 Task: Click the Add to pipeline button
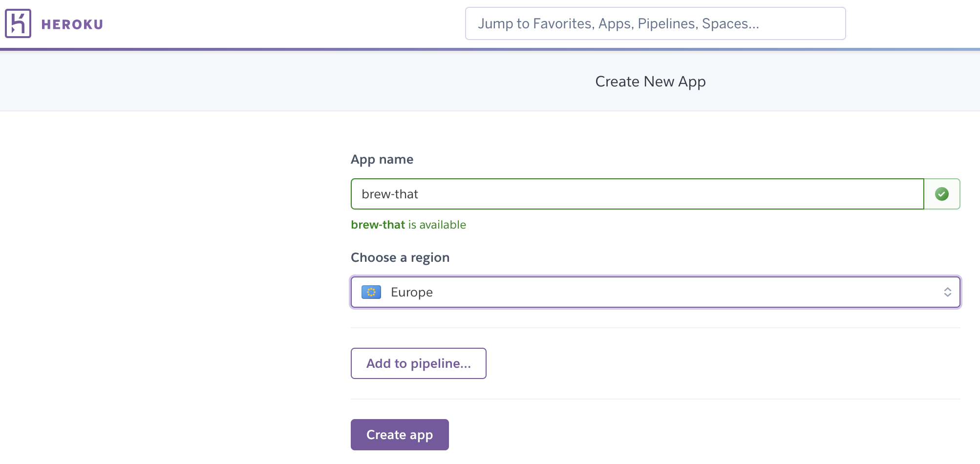(x=419, y=363)
